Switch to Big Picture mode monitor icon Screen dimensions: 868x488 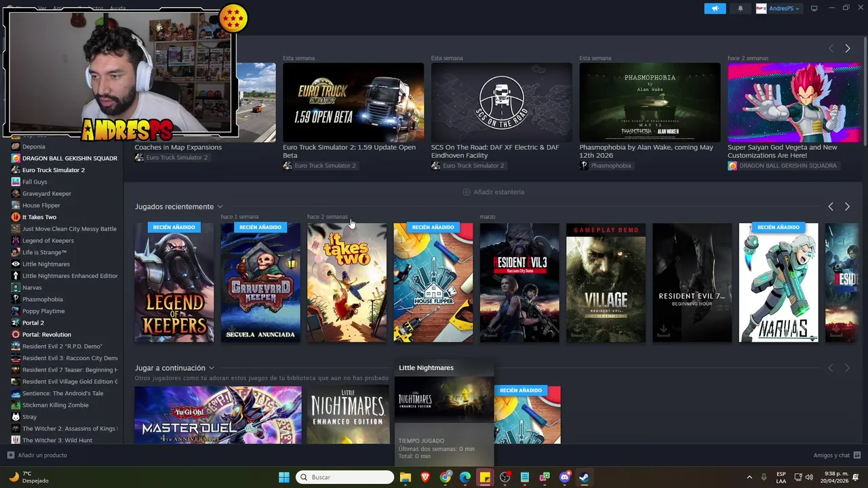pos(814,8)
